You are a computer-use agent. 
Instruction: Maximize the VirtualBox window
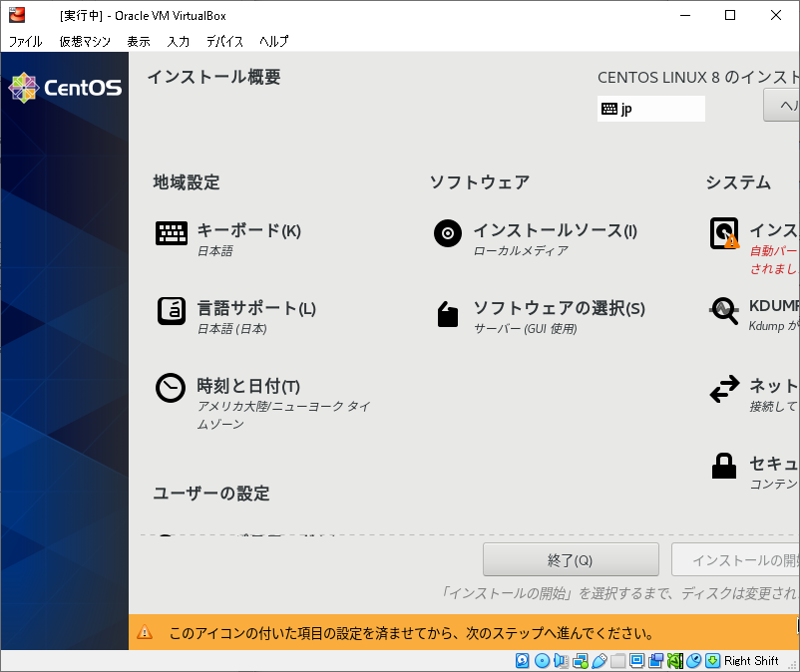730,15
